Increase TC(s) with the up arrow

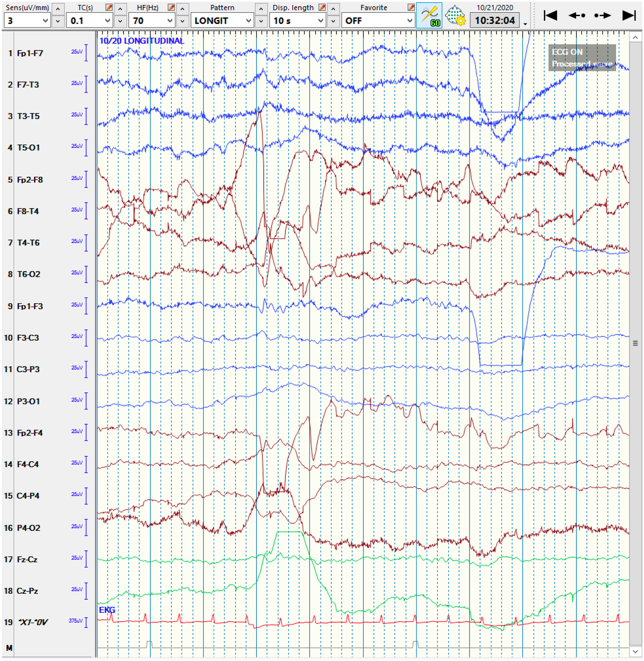point(120,9)
